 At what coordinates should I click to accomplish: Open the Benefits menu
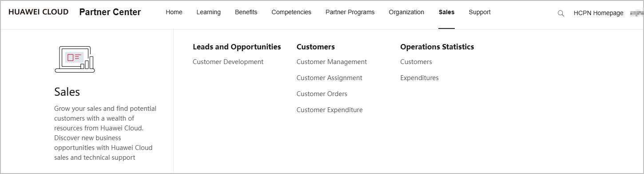pyautogui.click(x=246, y=12)
